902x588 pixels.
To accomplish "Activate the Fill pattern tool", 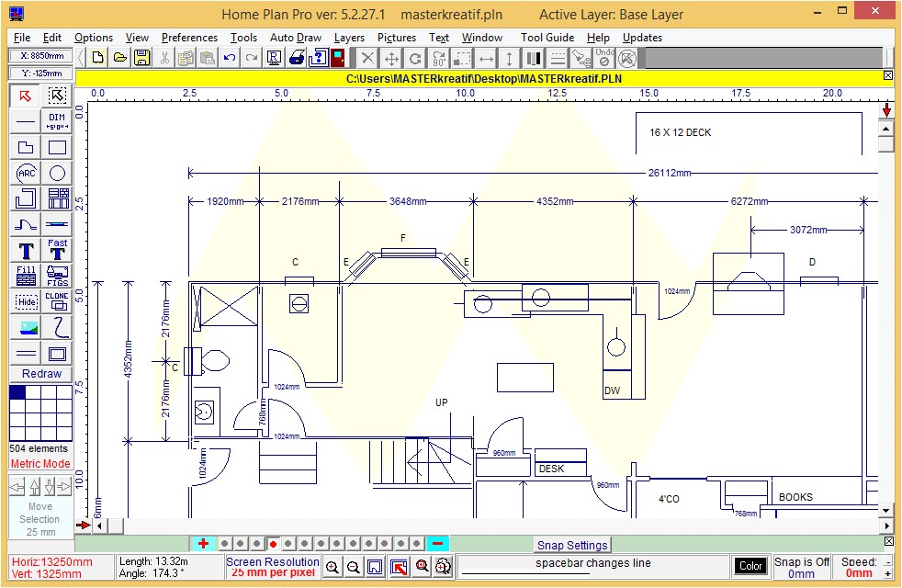I will (25, 276).
